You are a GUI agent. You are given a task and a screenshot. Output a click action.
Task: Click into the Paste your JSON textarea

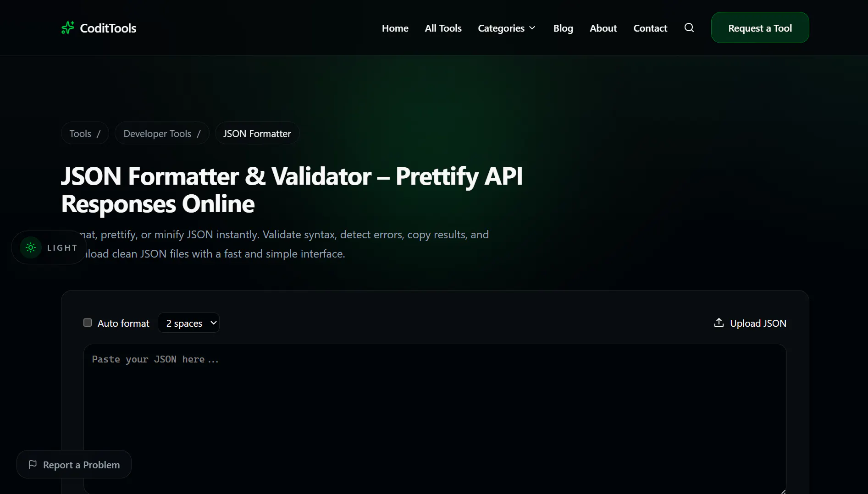click(435, 418)
